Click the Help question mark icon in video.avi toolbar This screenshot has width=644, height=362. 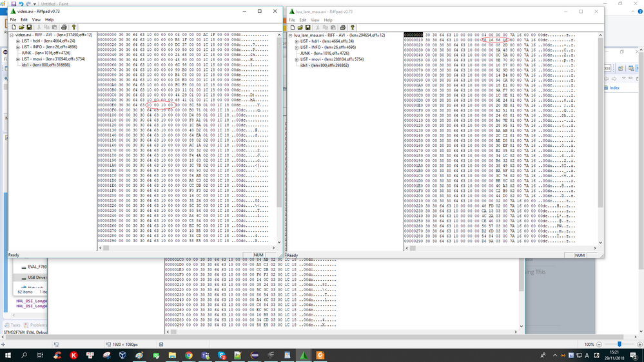[x=74, y=27]
